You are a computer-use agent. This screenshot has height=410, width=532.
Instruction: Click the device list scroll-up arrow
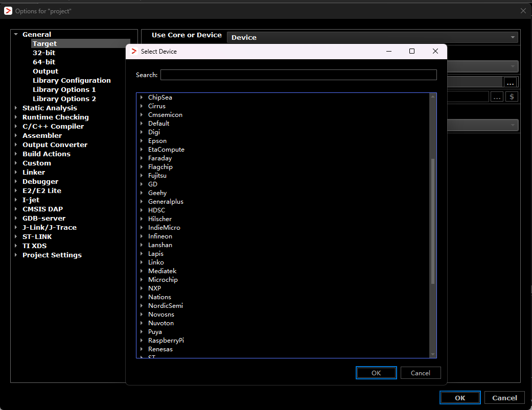pyautogui.click(x=432, y=97)
